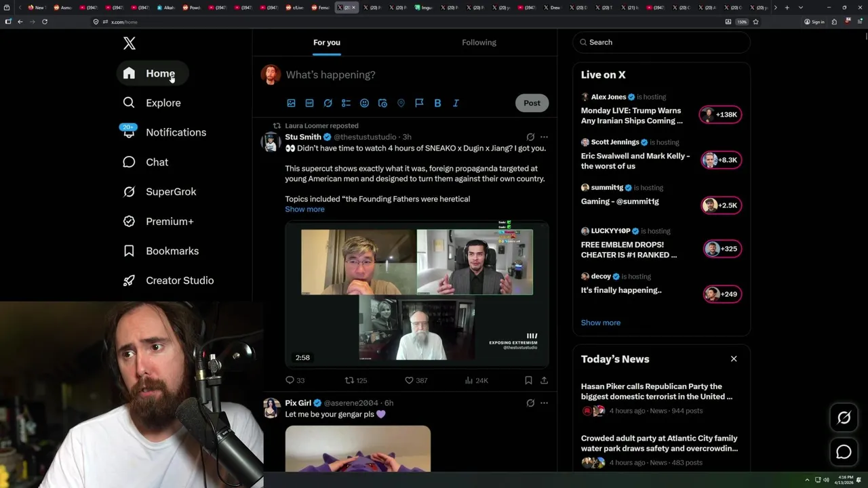Open summit1g Gaming live stream
The height and width of the screenshot is (488, 868).
tap(620, 201)
